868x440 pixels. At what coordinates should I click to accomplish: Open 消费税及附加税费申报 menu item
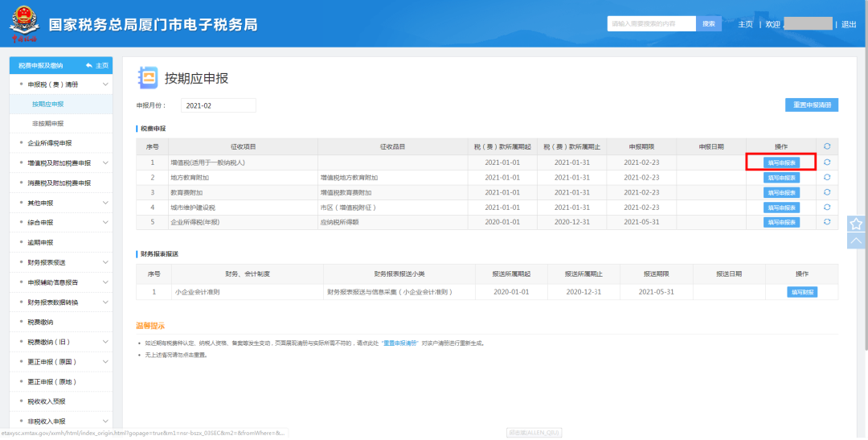coord(61,183)
